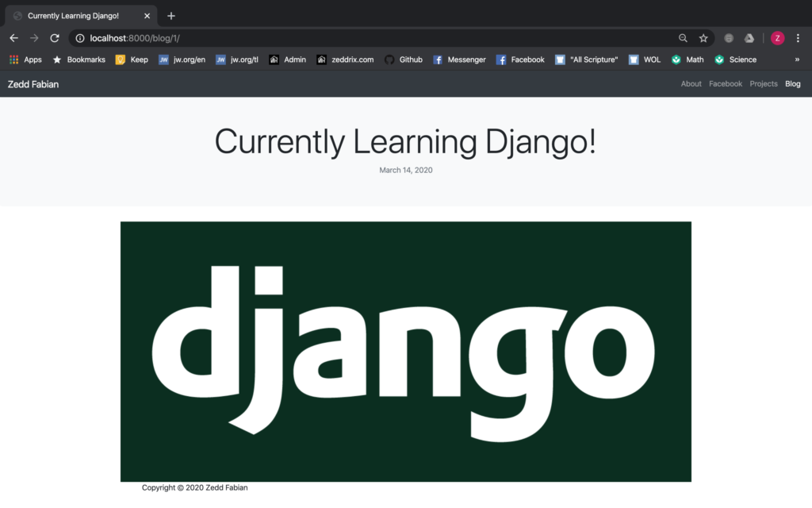Screen dimensions: 812x508
Task: Open the jw.org/en bookmark
Action: pos(182,60)
